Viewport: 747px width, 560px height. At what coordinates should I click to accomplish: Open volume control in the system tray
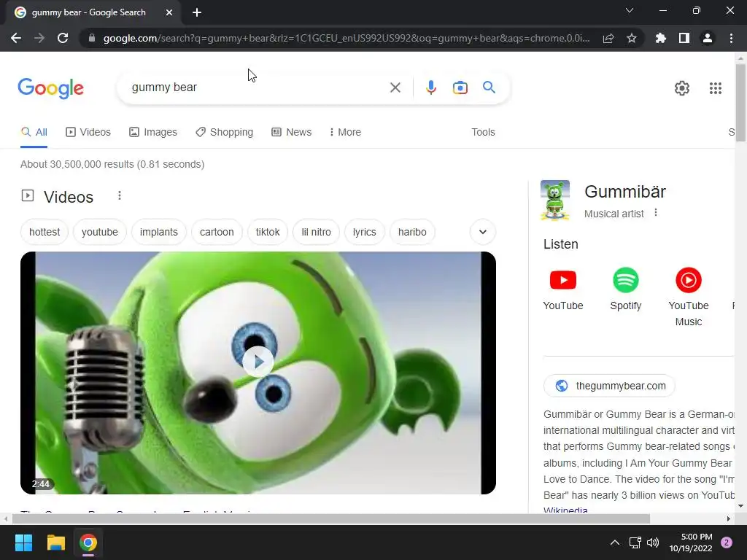click(x=653, y=542)
